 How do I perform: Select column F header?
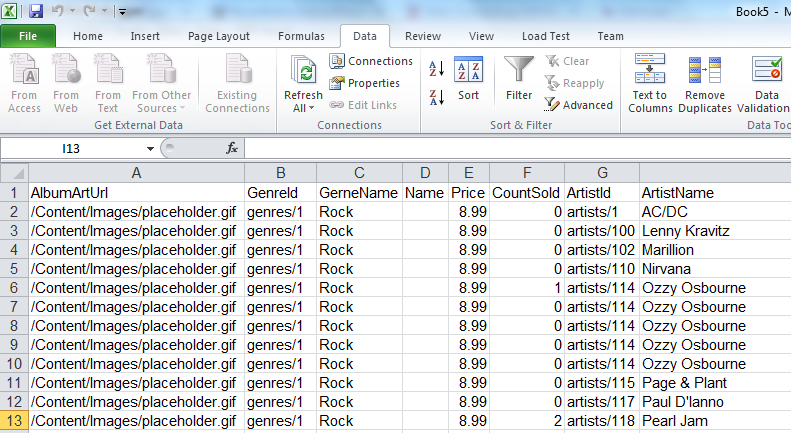tap(527, 173)
